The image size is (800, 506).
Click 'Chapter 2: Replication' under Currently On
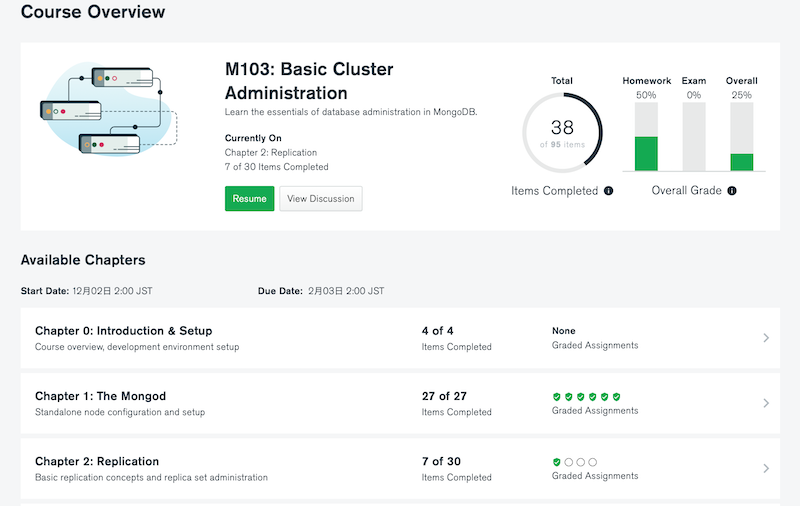tap(271, 153)
